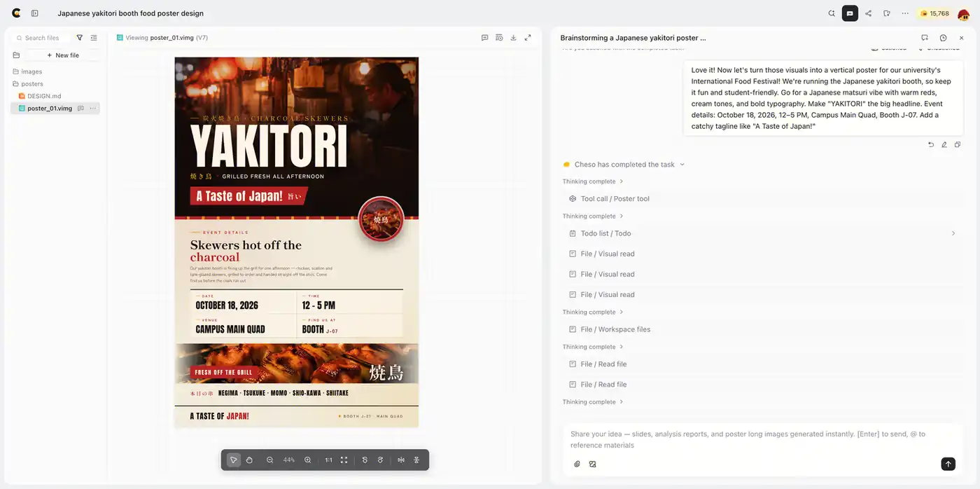
Task: Undo the user message with revert icon
Action: 931,144
